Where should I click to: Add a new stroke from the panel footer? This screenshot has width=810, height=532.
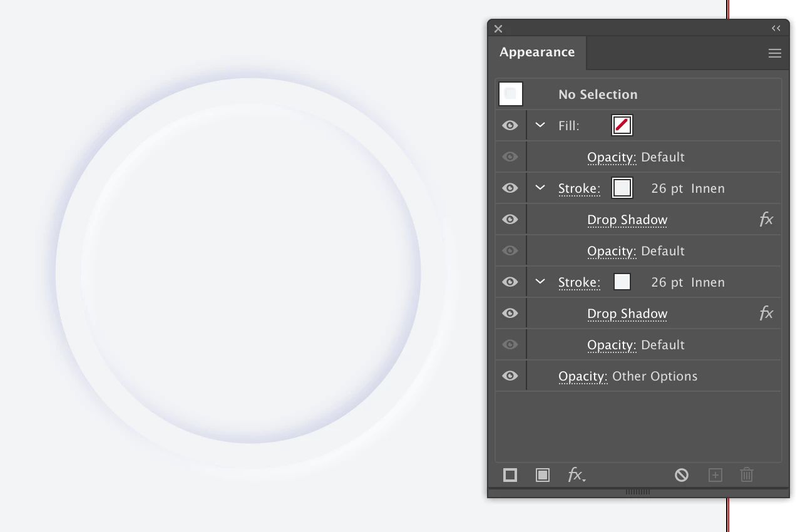(510, 475)
